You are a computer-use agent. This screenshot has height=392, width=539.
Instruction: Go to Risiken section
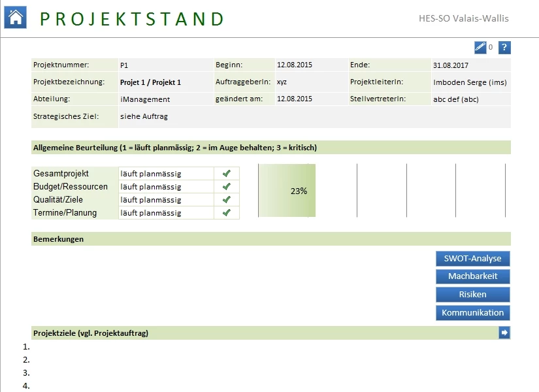(x=472, y=295)
